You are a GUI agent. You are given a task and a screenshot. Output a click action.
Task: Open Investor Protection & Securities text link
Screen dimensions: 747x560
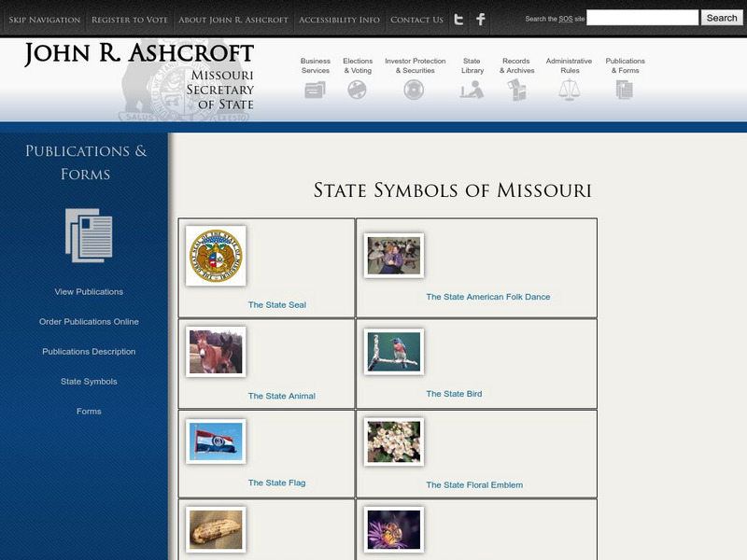click(x=416, y=65)
